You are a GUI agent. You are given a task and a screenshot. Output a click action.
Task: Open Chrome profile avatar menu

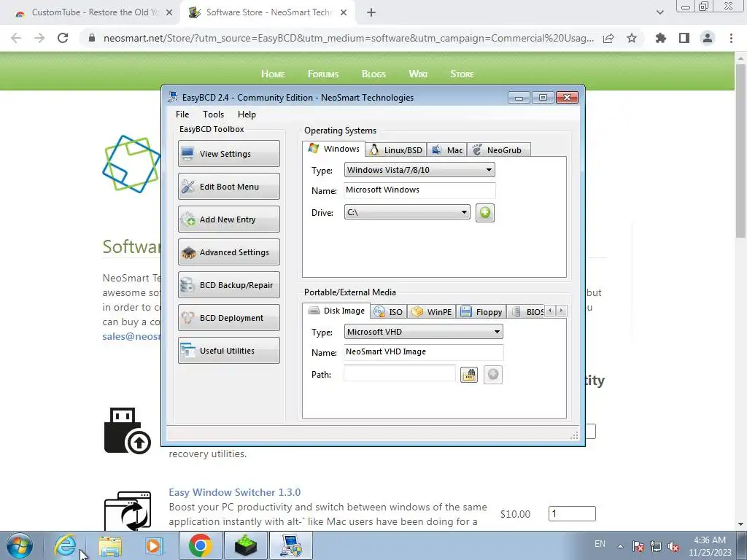tap(708, 38)
